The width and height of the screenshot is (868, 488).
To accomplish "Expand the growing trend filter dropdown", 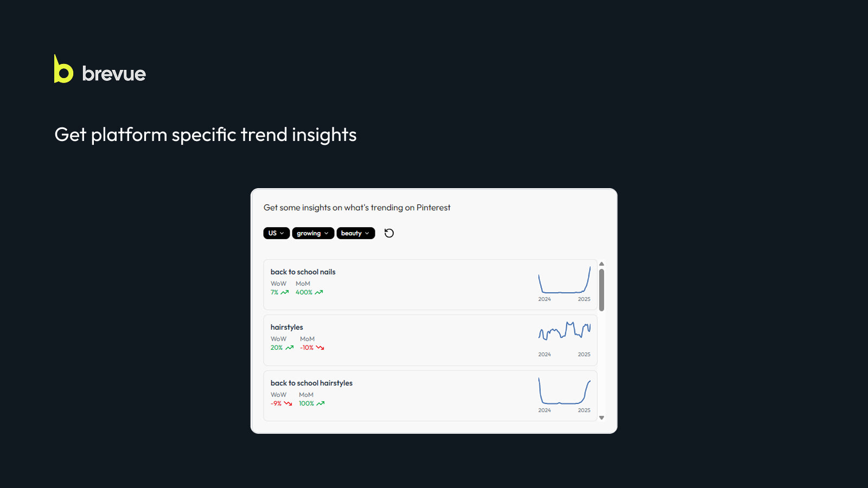I will click(312, 233).
